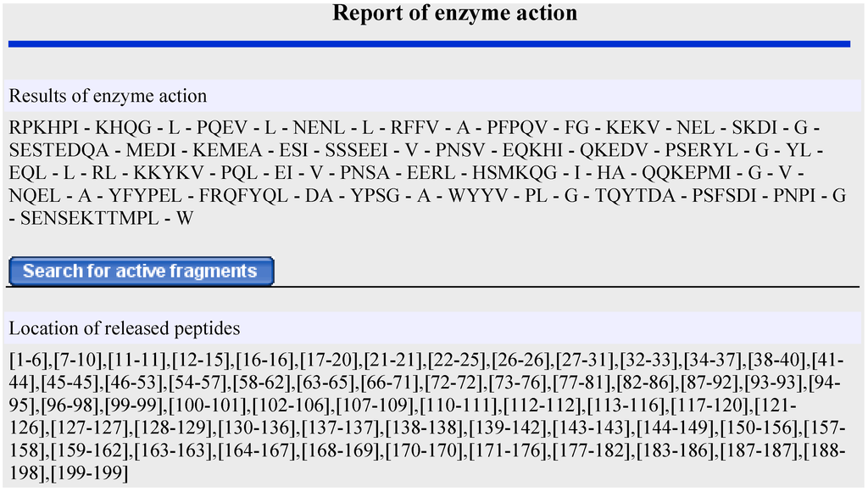The height and width of the screenshot is (492, 868).
Task: Click the [130-136] location range
Action: pyautogui.click(x=260, y=427)
